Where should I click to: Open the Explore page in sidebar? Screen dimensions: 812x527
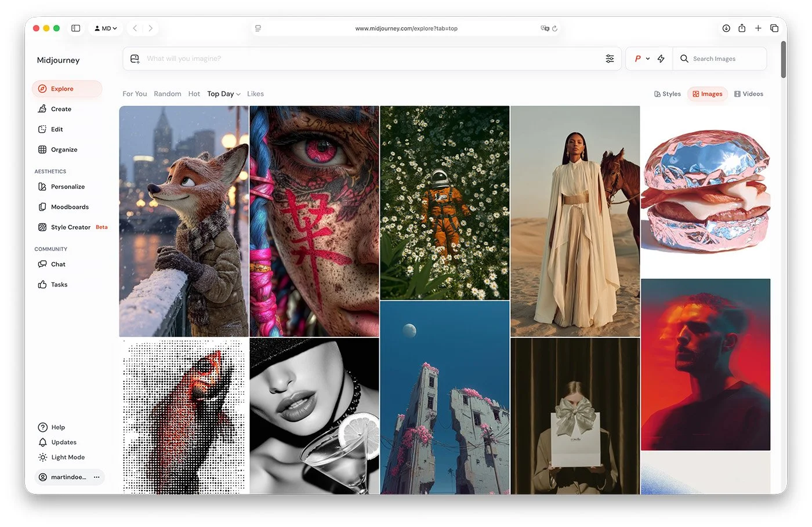tap(67, 89)
